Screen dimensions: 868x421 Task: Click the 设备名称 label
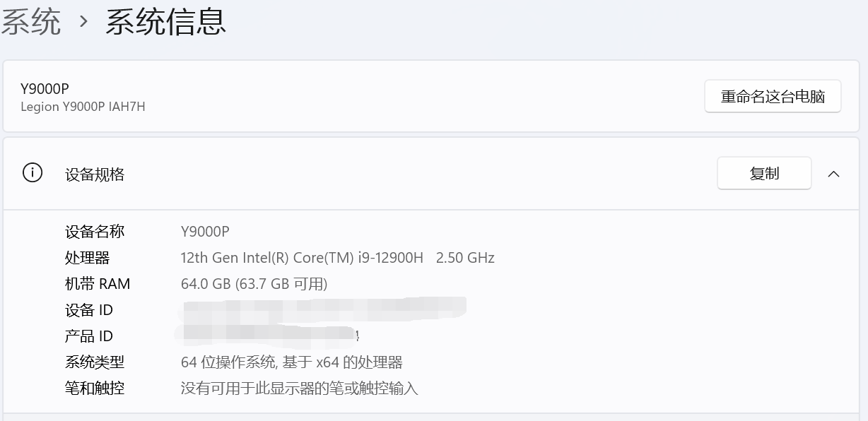(x=95, y=232)
